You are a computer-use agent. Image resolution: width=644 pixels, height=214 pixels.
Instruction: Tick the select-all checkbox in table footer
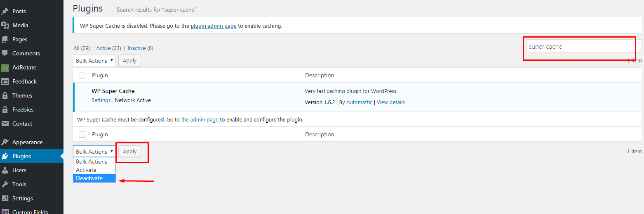point(82,134)
